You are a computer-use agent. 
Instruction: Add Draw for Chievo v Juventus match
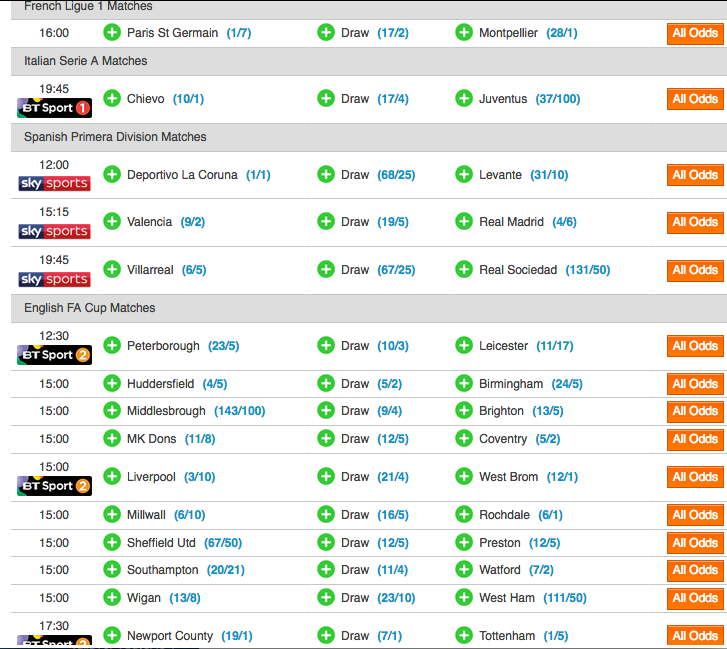pyautogui.click(x=326, y=98)
